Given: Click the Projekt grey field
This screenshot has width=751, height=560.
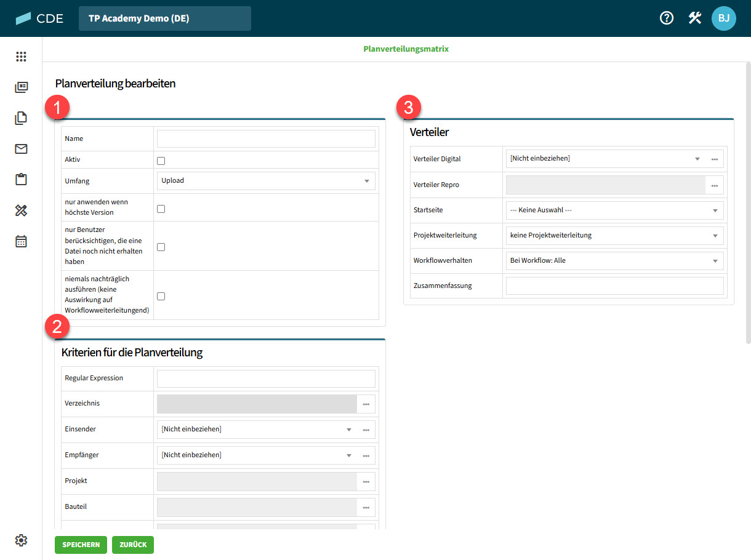Looking at the screenshot, I should pos(257,481).
